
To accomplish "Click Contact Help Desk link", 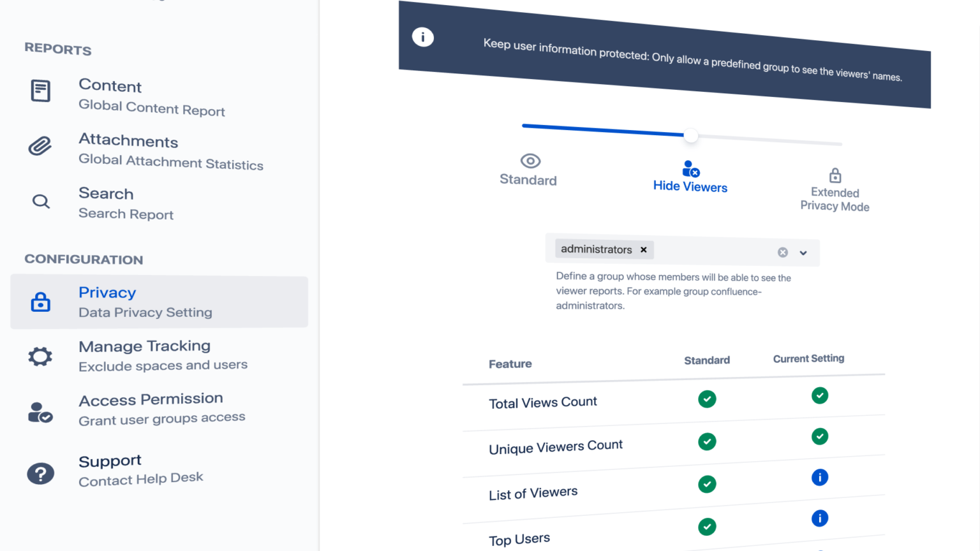I will [140, 478].
